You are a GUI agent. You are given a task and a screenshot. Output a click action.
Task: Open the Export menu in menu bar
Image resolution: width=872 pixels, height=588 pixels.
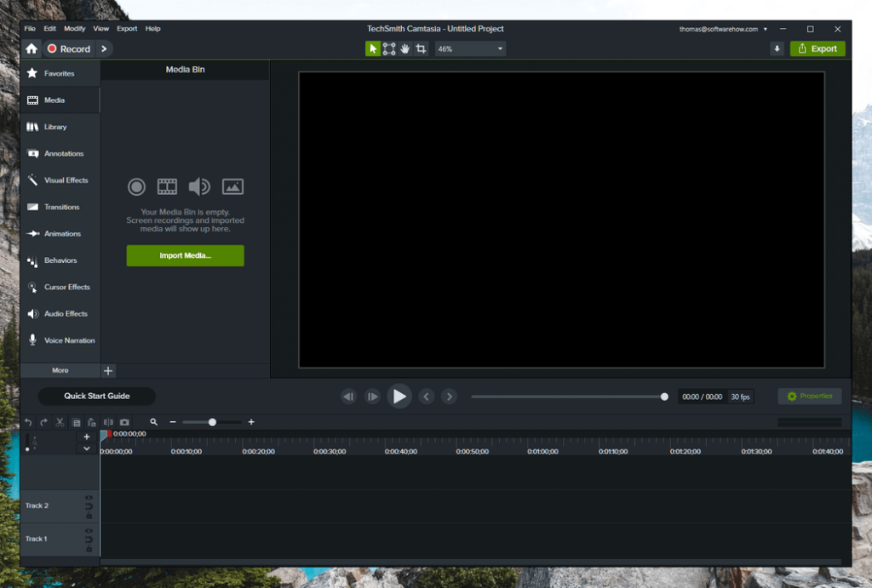tap(127, 28)
